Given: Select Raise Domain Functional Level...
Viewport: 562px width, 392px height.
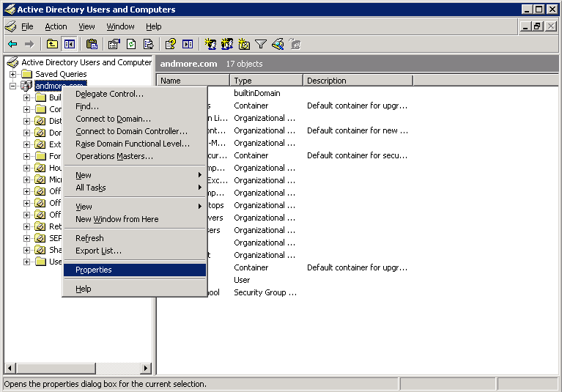Looking at the screenshot, I should point(135,144).
